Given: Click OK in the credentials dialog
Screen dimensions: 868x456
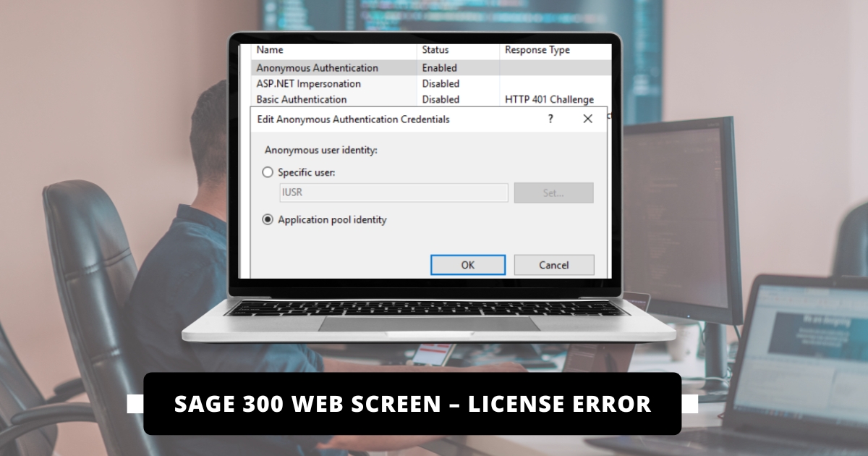Looking at the screenshot, I should [x=468, y=265].
